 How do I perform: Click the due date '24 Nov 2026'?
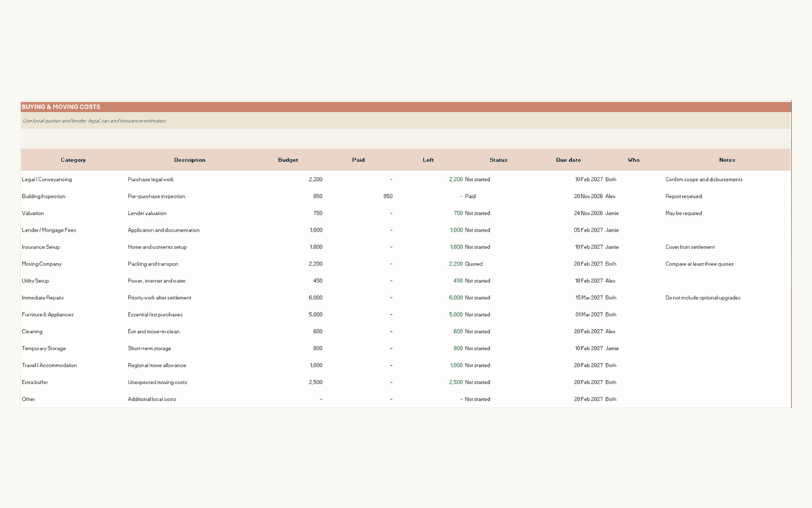pos(588,213)
